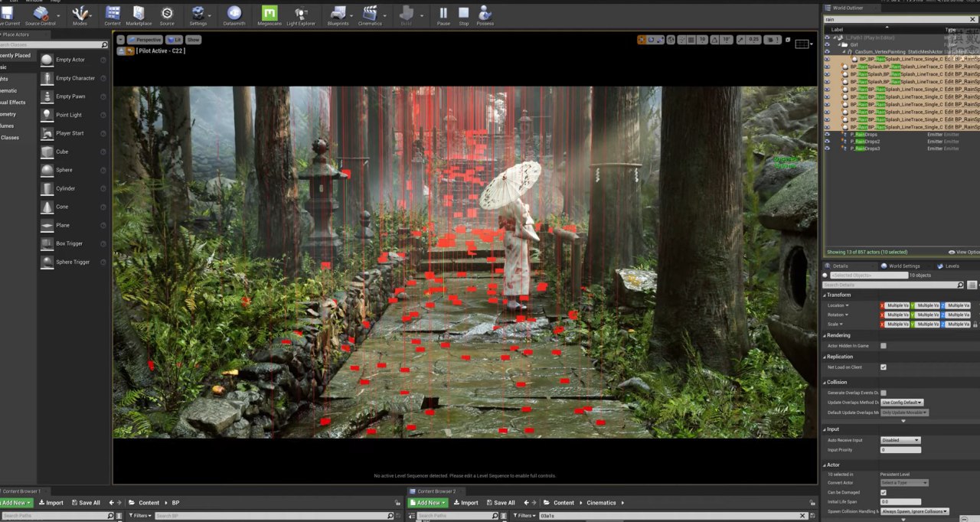This screenshot has height=522, width=980.
Task: Open the Spawn Collision Handling dropdown
Action: (914, 511)
